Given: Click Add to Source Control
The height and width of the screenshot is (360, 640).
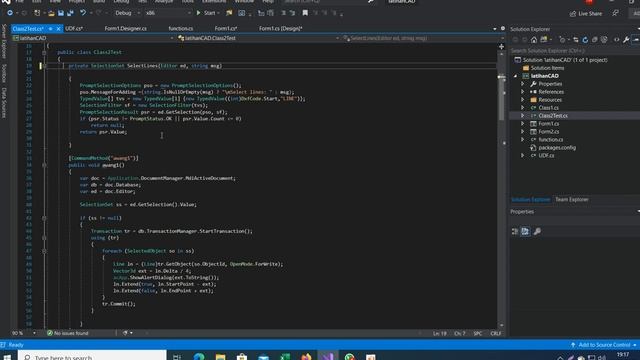Looking at the screenshot, I should (x=604, y=345).
